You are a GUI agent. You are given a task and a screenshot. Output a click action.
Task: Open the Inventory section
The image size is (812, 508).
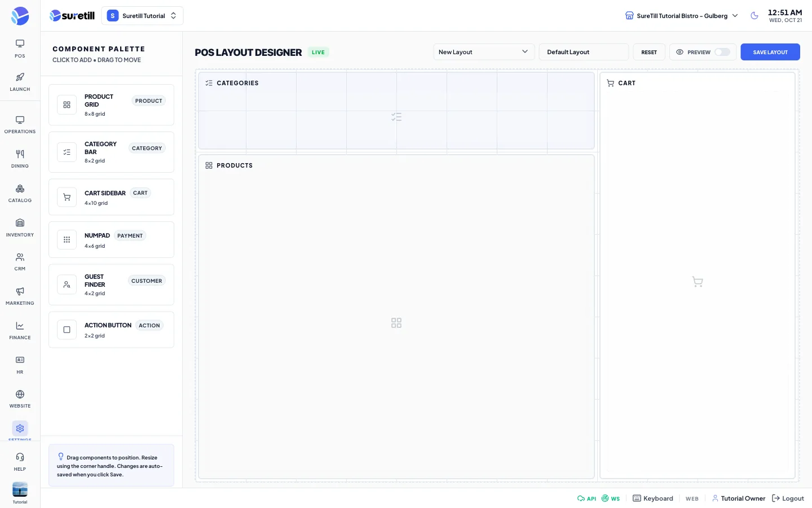(20, 228)
